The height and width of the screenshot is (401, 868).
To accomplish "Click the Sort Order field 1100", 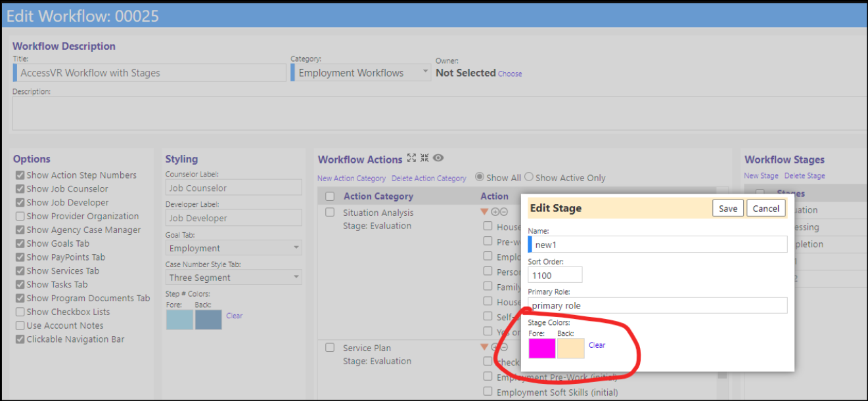I will pos(555,275).
